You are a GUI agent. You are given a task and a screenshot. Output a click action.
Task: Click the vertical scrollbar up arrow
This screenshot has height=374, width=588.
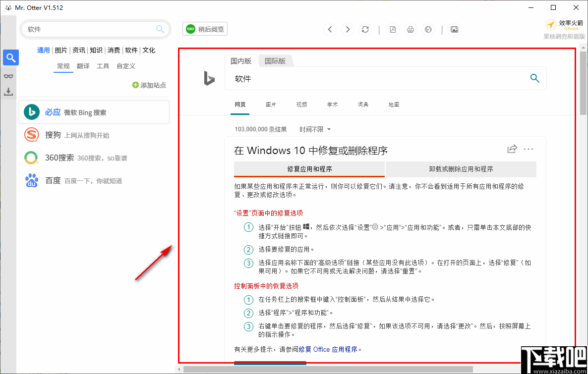[x=583, y=48]
